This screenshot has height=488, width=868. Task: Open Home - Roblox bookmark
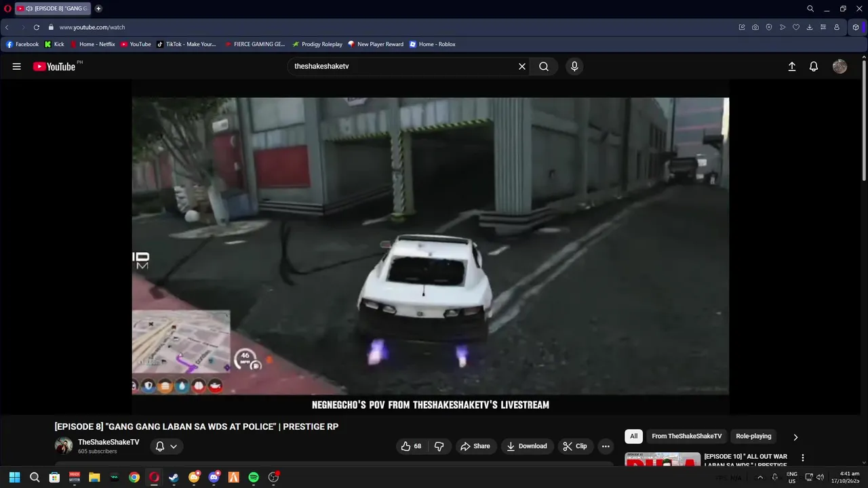tap(433, 44)
